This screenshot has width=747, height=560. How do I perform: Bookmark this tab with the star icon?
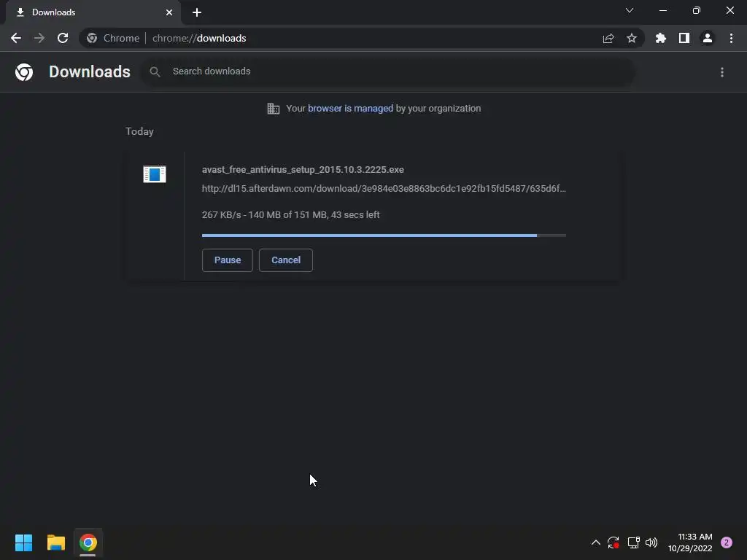pos(632,38)
